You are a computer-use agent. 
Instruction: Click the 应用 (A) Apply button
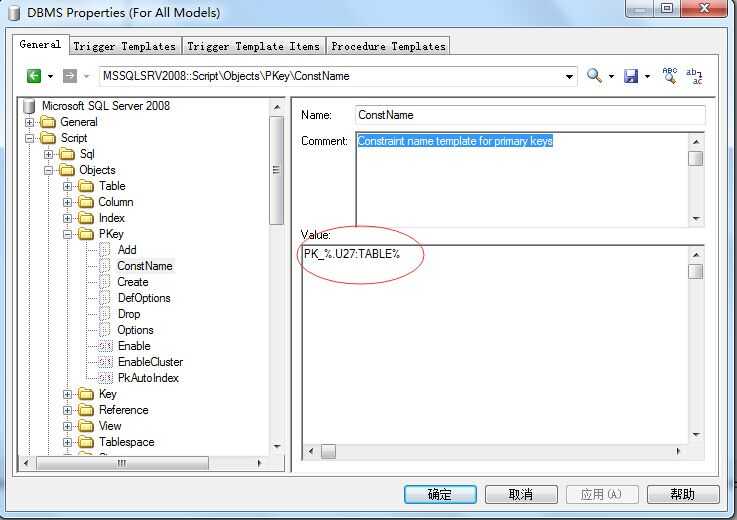(602, 495)
